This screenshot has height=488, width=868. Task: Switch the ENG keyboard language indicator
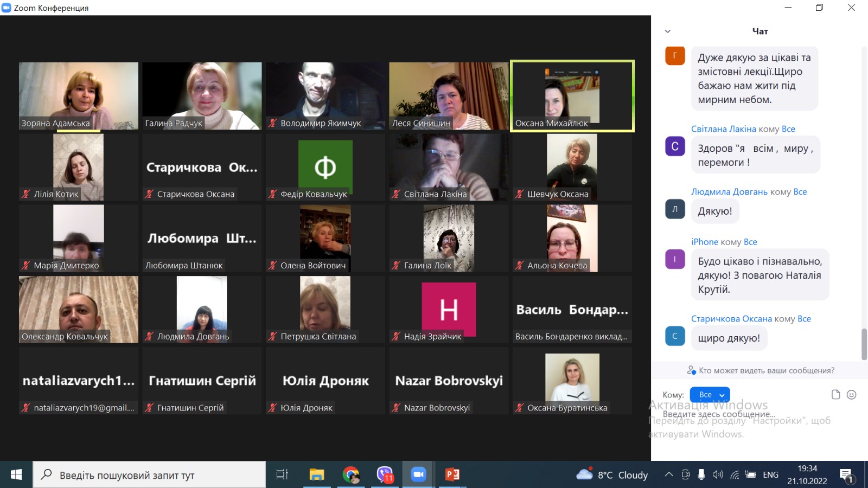770,475
